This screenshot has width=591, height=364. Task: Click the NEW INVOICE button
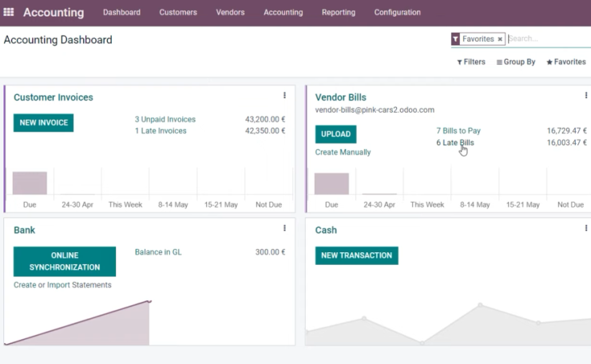coord(43,123)
